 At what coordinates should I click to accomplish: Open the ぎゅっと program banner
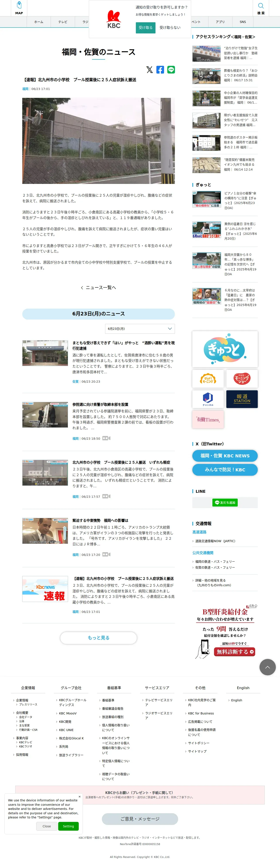[225, 349]
